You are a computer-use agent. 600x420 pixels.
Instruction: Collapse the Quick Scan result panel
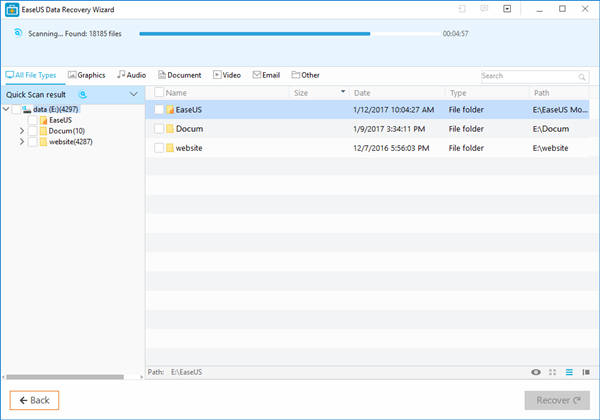coord(134,94)
